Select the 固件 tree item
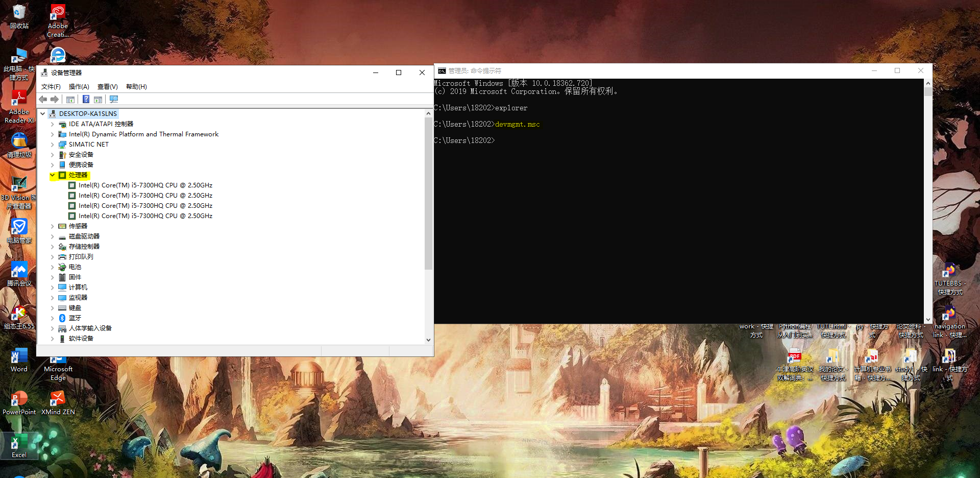This screenshot has width=980, height=478. [x=75, y=277]
